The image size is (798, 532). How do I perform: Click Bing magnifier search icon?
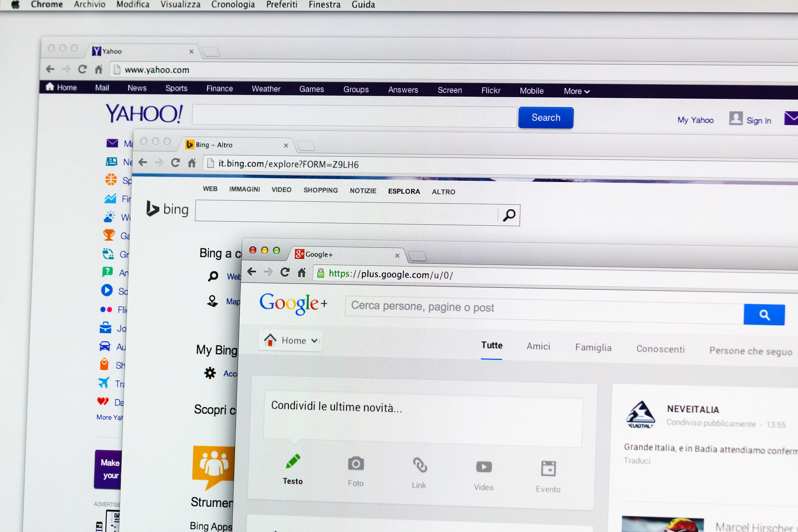click(509, 215)
